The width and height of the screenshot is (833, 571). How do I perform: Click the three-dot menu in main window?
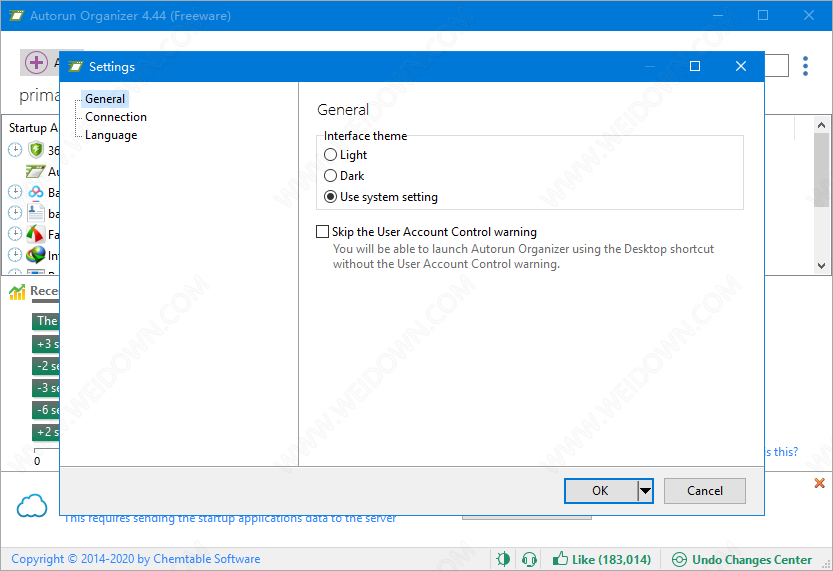click(x=805, y=66)
